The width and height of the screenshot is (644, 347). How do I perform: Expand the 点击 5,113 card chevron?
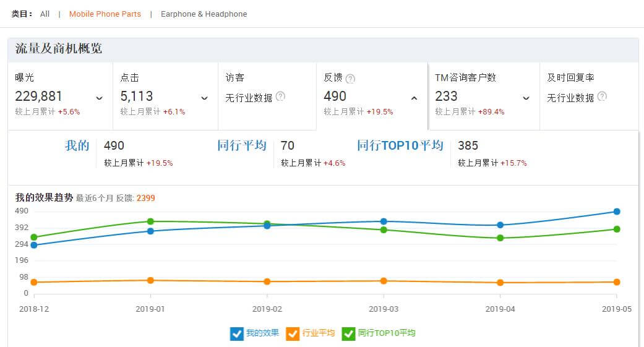[x=204, y=98]
